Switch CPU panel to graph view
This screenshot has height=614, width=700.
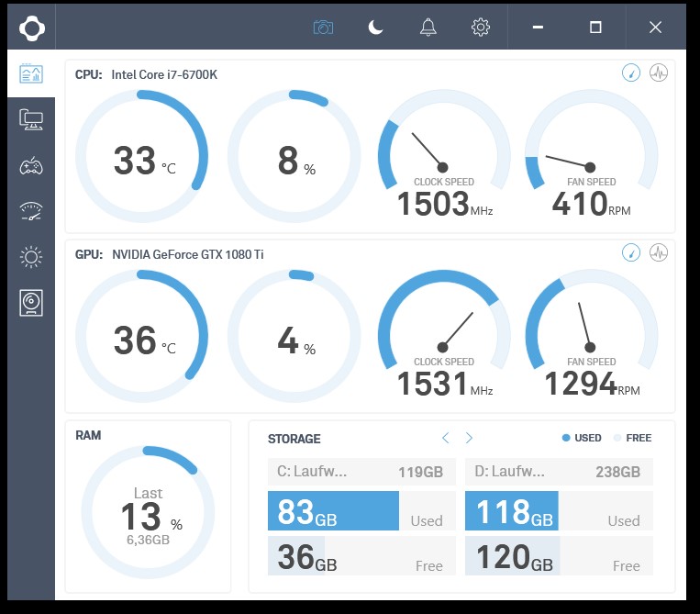[x=659, y=73]
